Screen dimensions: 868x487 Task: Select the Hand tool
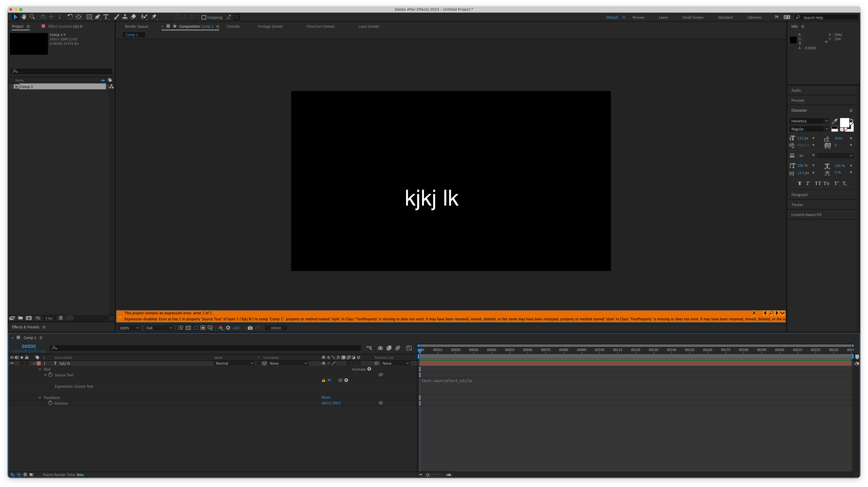coord(24,17)
